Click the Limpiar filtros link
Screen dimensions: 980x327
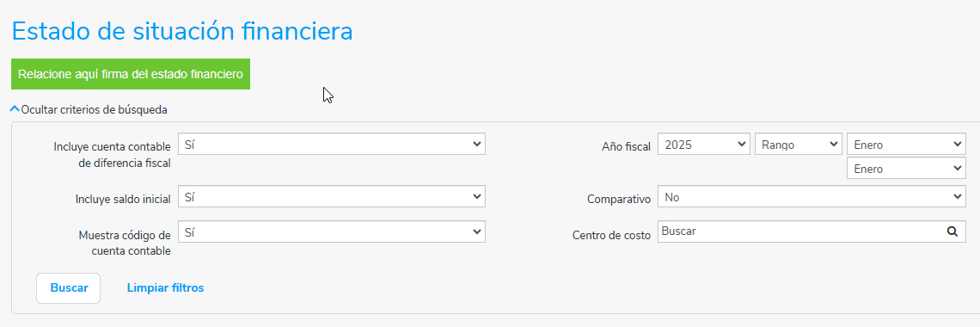[x=166, y=288]
